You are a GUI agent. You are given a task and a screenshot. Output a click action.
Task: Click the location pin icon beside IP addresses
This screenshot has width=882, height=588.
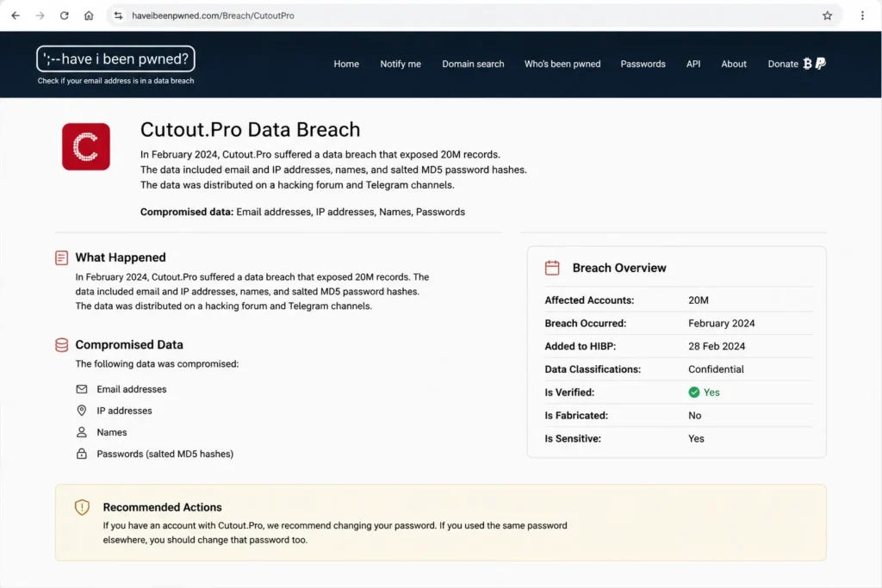(x=82, y=411)
